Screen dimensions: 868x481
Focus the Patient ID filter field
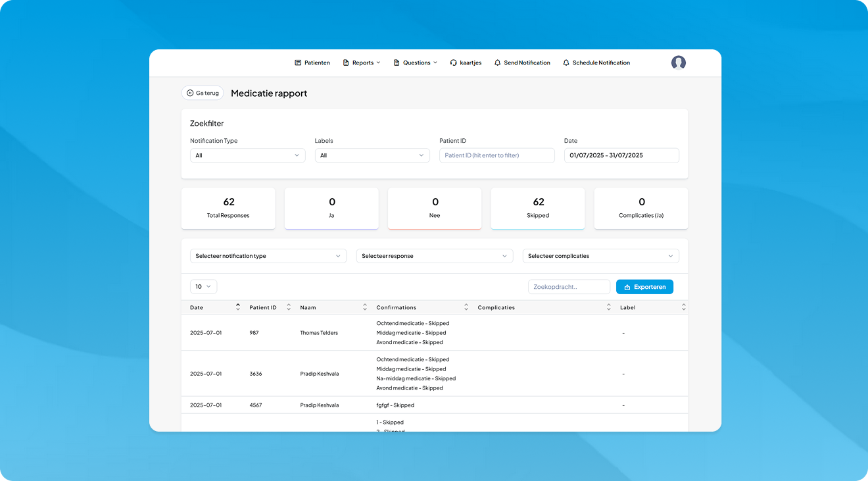[x=497, y=155]
